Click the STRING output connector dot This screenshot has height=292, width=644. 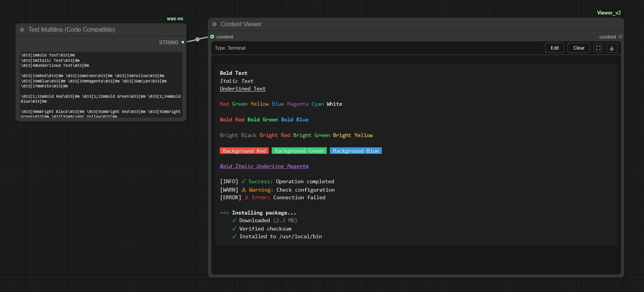(183, 42)
